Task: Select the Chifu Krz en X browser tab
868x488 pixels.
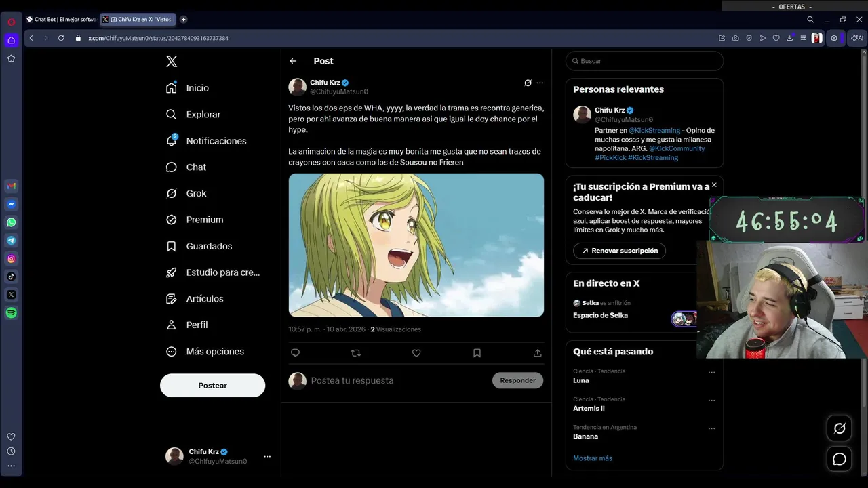Action: [x=138, y=20]
